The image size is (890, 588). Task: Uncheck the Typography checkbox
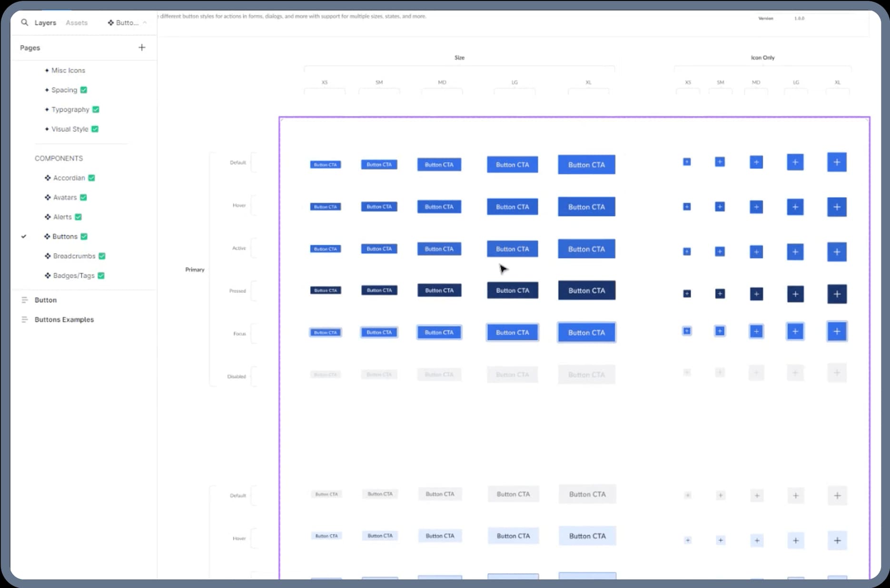(96, 109)
